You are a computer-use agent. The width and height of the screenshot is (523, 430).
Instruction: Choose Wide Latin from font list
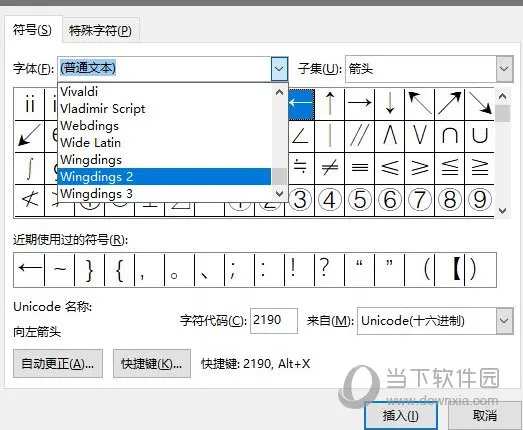[165, 142]
